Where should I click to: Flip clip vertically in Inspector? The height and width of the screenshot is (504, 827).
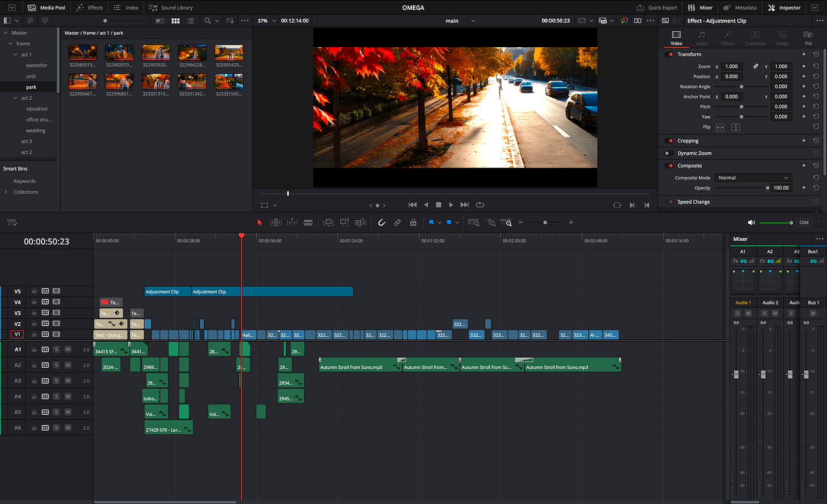pos(735,127)
